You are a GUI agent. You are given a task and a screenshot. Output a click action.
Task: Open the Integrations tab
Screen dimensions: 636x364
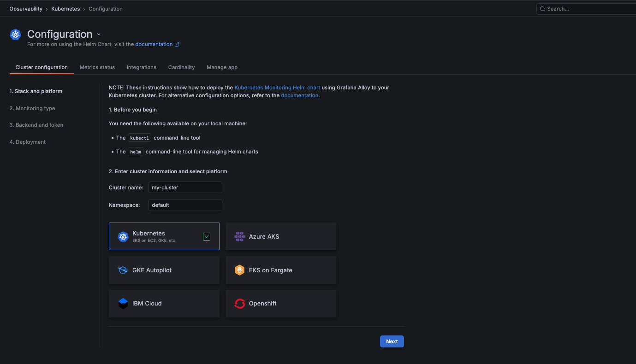pyautogui.click(x=141, y=67)
